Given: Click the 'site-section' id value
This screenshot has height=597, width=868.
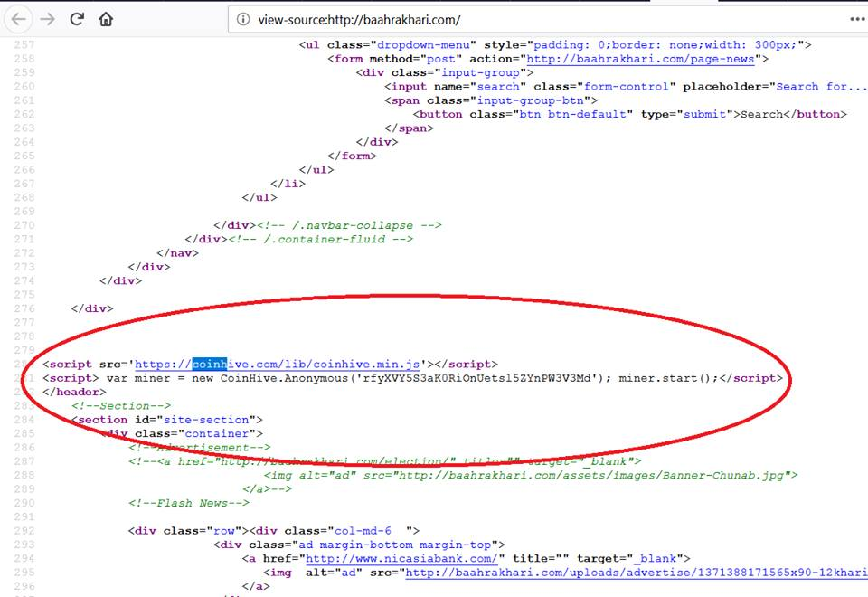Looking at the screenshot, I should [206, 420].
